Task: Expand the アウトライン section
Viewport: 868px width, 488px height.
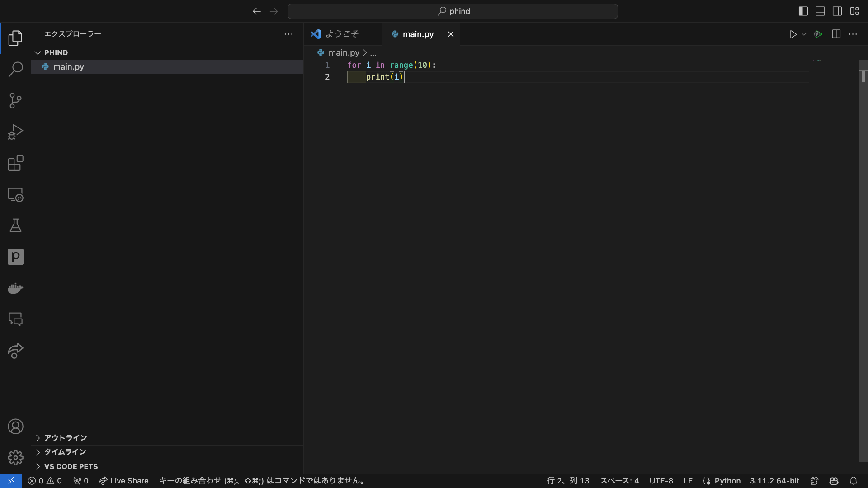Action: coord(66,438)
